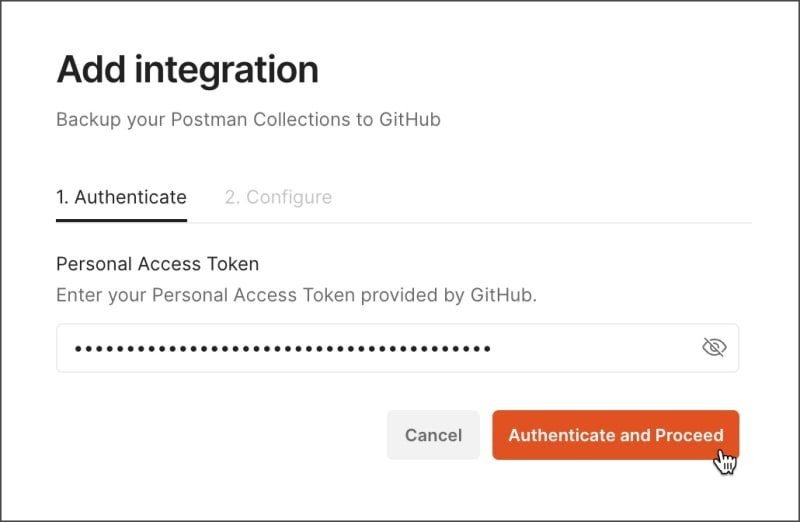Dismiss dialog via the grey Cancel button

tap(433, 435)
